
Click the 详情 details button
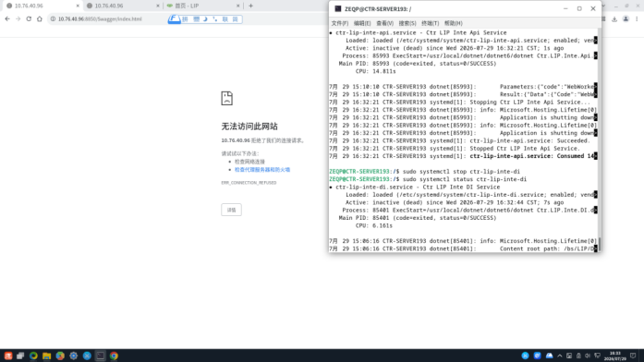pos(231,210)
